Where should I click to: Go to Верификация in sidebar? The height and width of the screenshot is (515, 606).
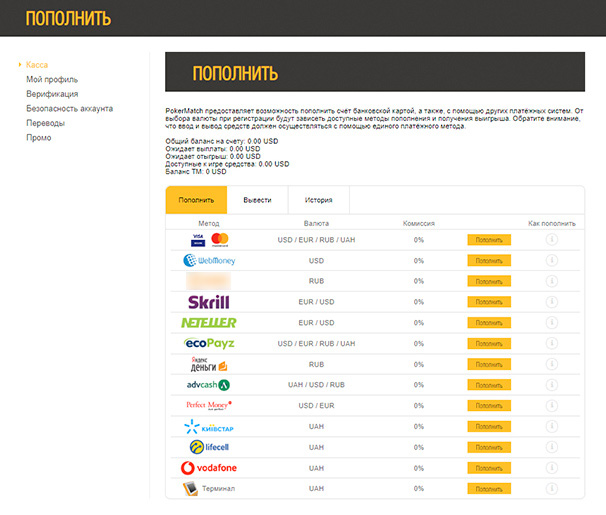tap(52, 94)
